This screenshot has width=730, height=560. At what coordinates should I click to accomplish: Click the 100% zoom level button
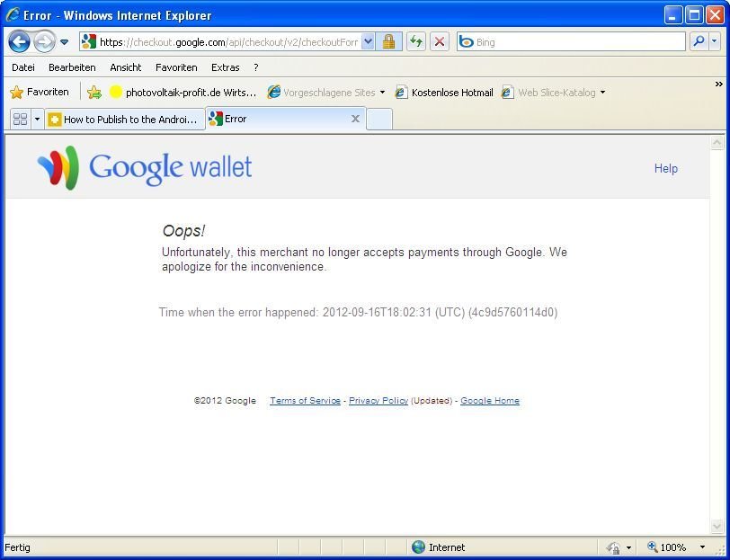pyautogui.click(x=666, y=547)
